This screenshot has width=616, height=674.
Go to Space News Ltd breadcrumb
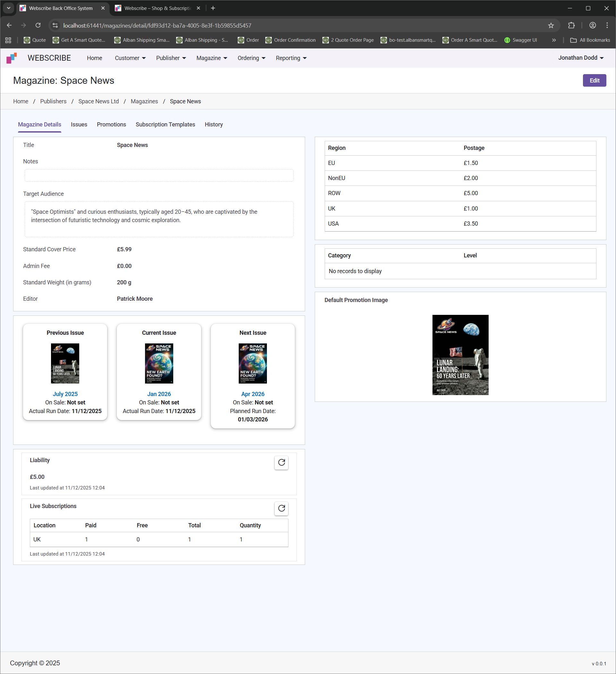click(x=98, y=101)
